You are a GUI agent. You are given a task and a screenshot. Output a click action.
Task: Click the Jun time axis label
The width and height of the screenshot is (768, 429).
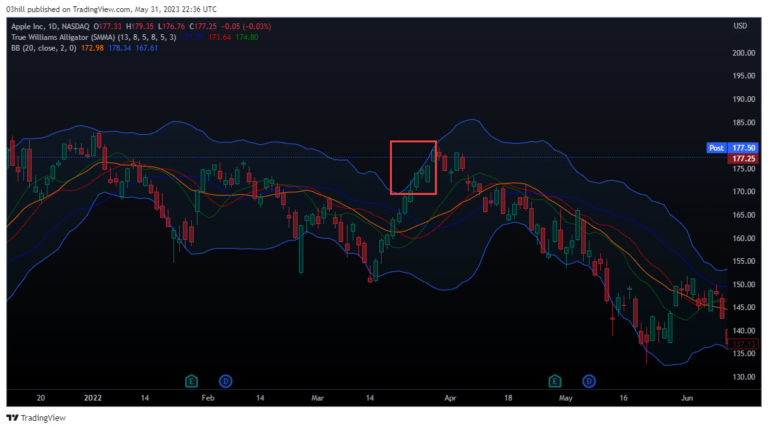(x=687, y=398)
